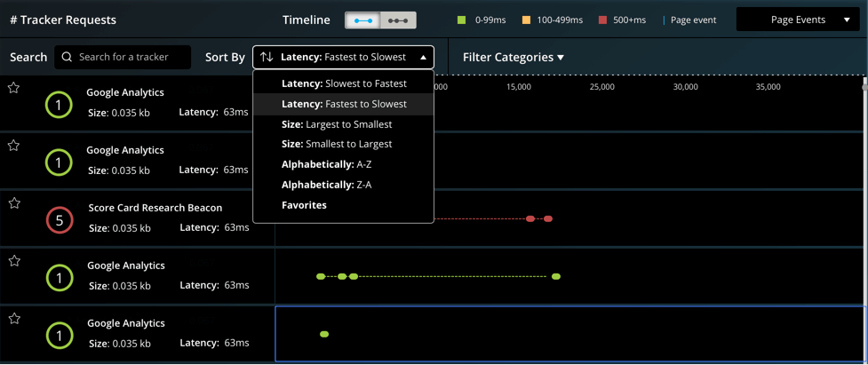
Task: Switch timeline to connected-line view
Action: click(x=362, y=20)
